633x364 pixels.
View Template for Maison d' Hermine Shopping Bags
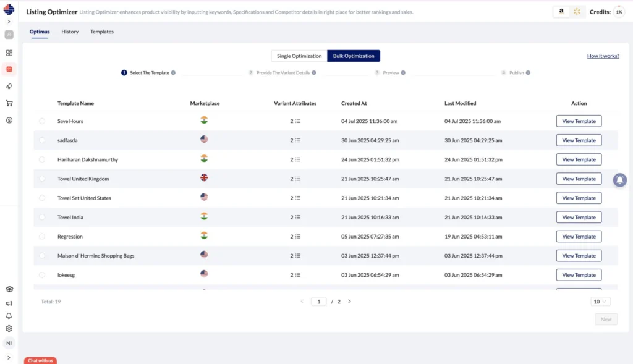579,256
